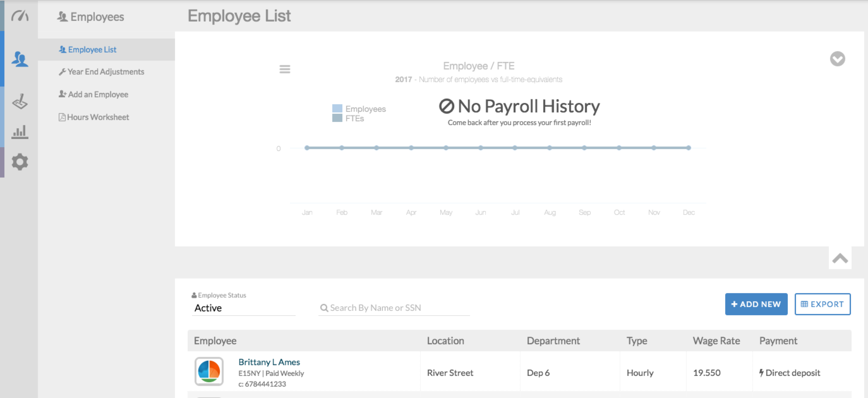Open the reports bar chart icon
This screenshot has height=398, width=868.
pos(20,132)
